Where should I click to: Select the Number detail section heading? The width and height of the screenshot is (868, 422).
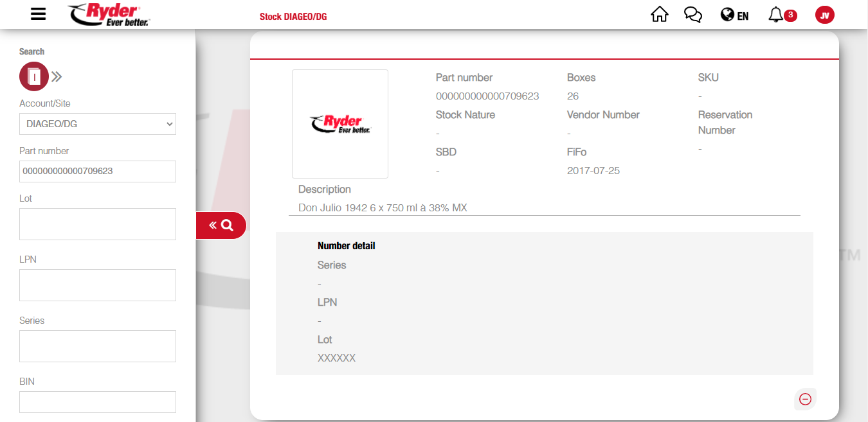346,246
